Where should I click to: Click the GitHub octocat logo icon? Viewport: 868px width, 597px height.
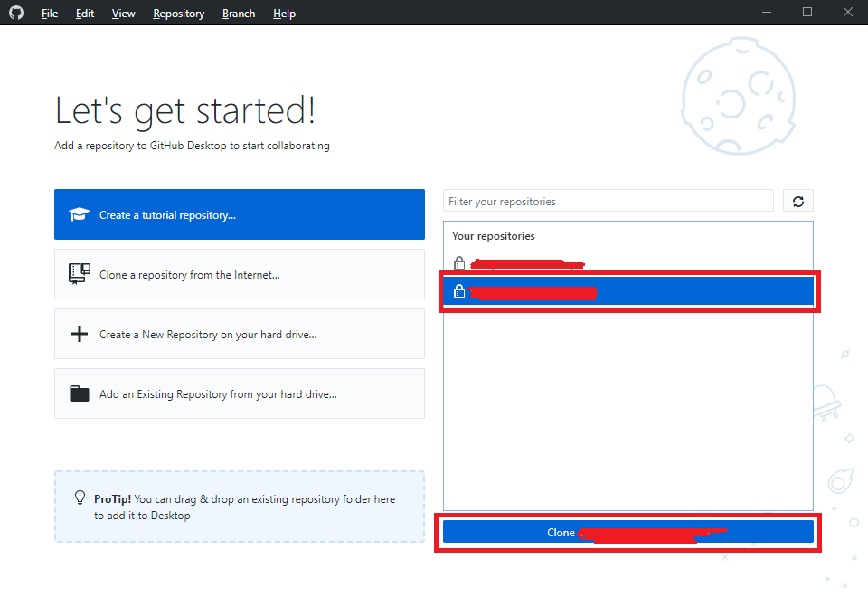(16, 13)
